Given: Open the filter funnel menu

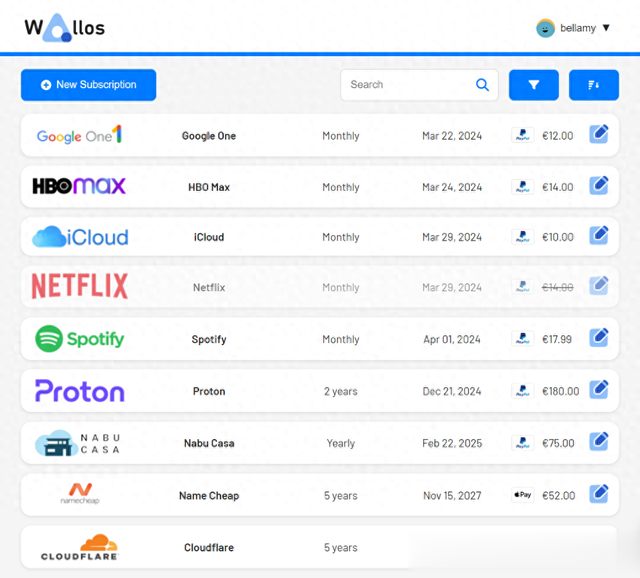Looking at the screenshot, I should tap(534, 85).
